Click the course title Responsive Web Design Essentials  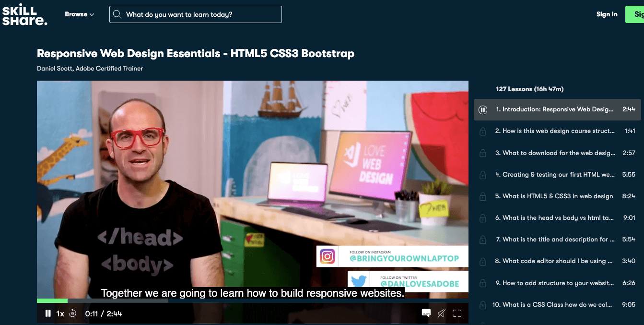(196, 53)
